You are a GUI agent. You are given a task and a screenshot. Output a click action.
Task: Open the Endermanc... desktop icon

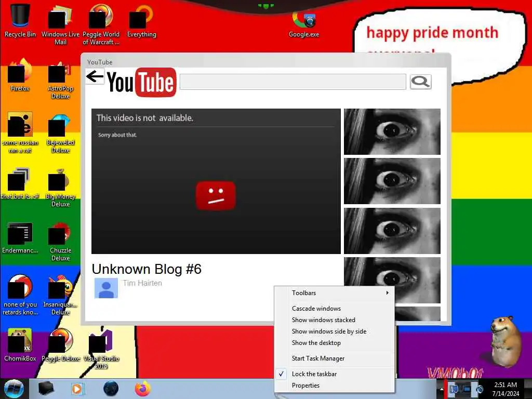point(20,237)
